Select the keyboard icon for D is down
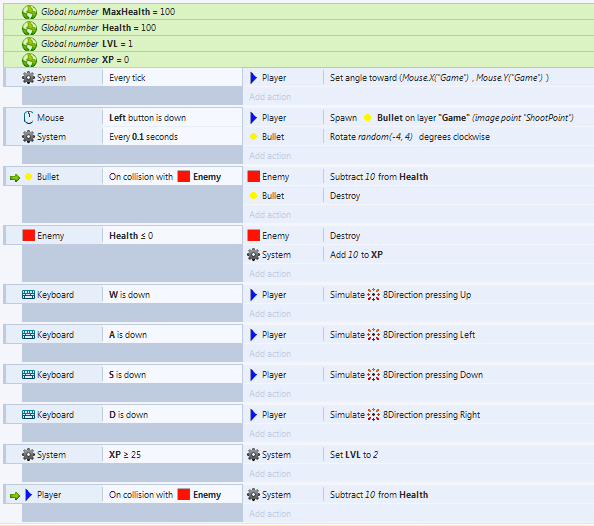Screen dimensions: 594x526 28,415
